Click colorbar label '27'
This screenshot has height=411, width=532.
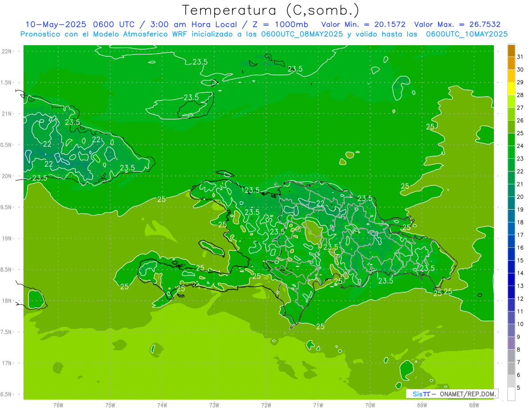click(520, 108)
